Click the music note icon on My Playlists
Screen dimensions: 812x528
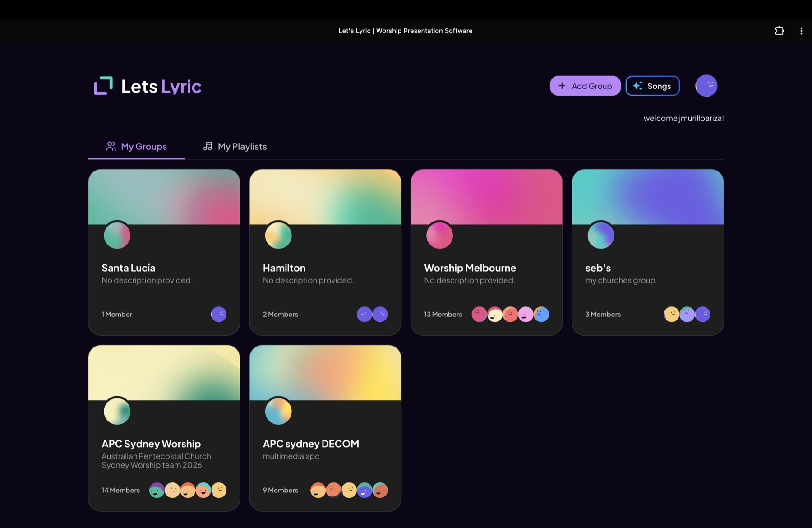coord(208,146)
